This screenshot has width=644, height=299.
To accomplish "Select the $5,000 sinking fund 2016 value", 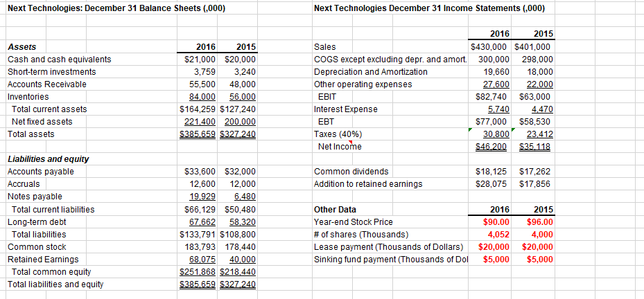I will pyautogui.click(x=496, y=260).
